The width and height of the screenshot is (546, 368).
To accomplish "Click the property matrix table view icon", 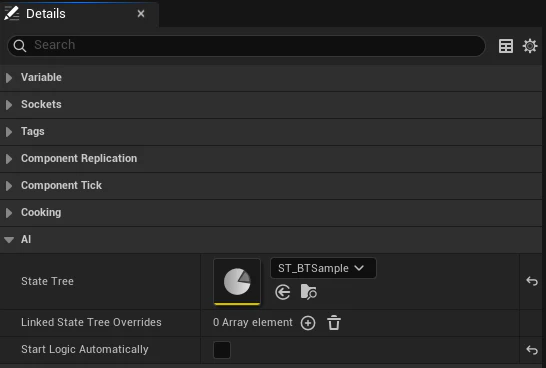I will pyautogui.click(x=506, y=46).
